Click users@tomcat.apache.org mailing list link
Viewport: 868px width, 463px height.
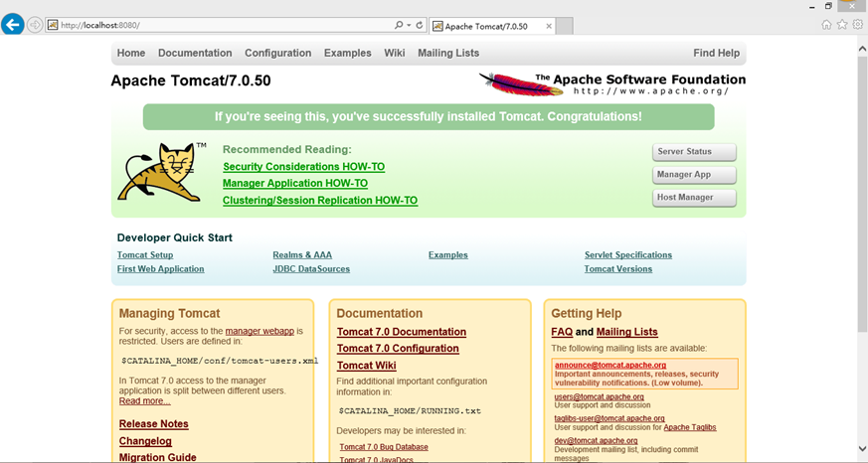coord(599,396)
